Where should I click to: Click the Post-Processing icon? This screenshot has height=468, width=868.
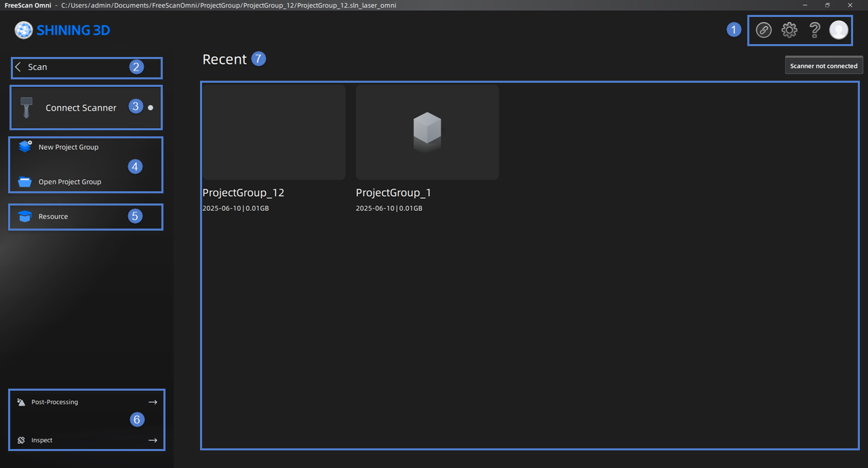21,402
